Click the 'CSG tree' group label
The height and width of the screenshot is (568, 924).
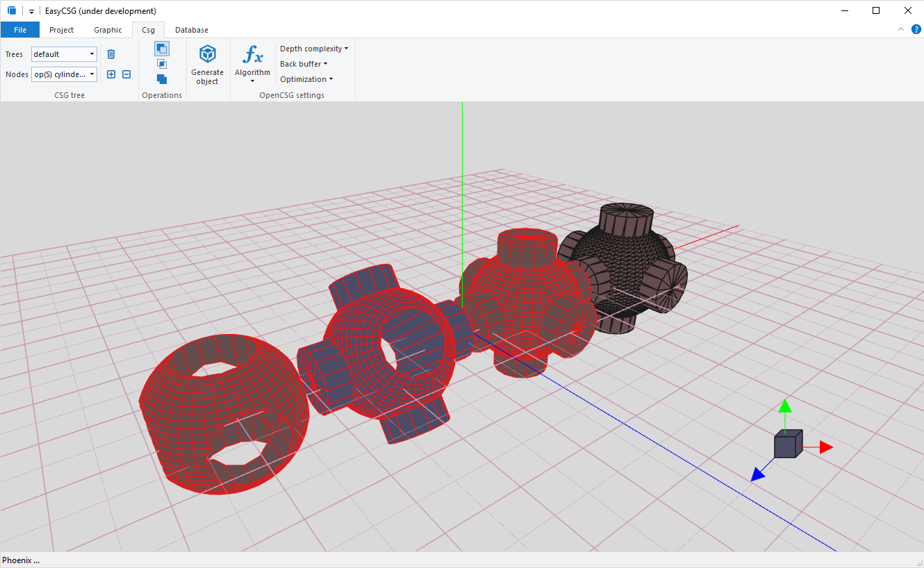pos(69,95)
